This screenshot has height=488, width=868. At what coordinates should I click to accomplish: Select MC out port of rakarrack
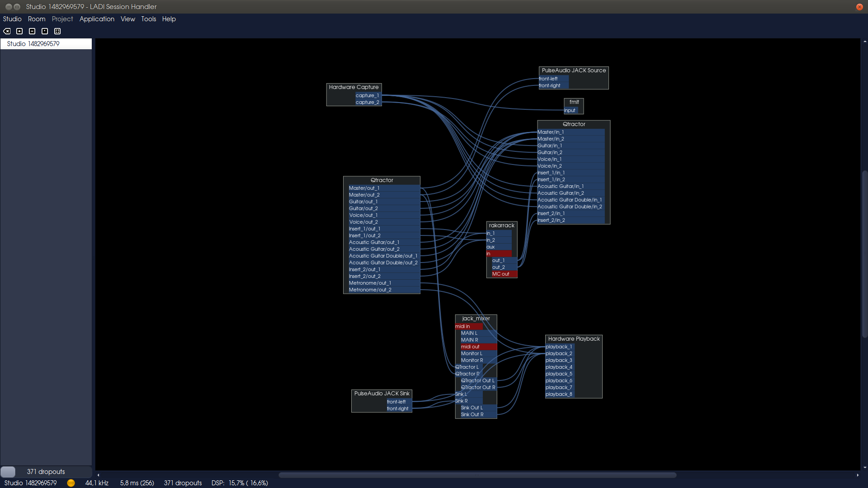click(x=504, y=274)
